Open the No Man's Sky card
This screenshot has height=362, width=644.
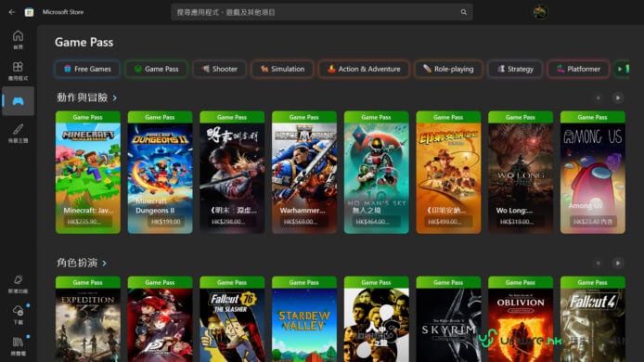[376, 172]
